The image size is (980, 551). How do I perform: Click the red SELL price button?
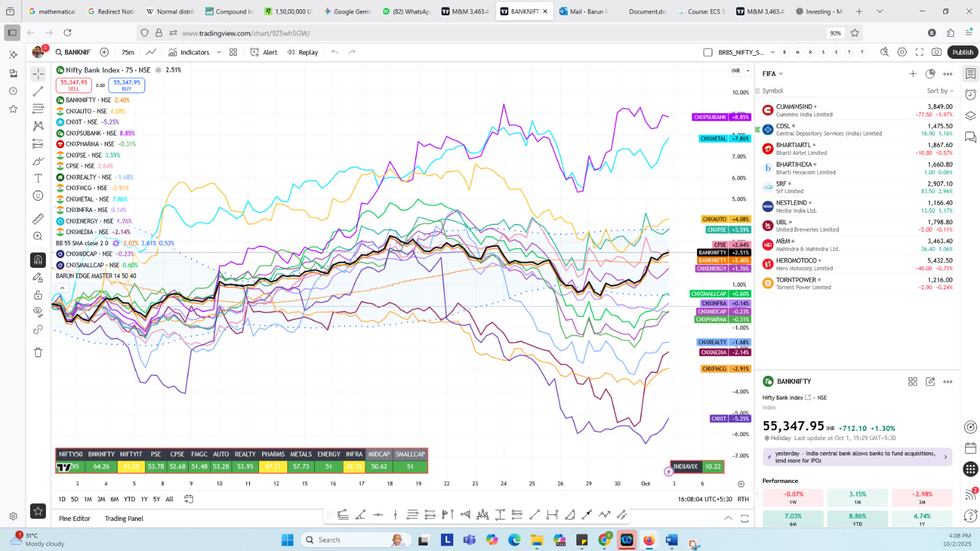pyautogui.click(x=73, y=85)
